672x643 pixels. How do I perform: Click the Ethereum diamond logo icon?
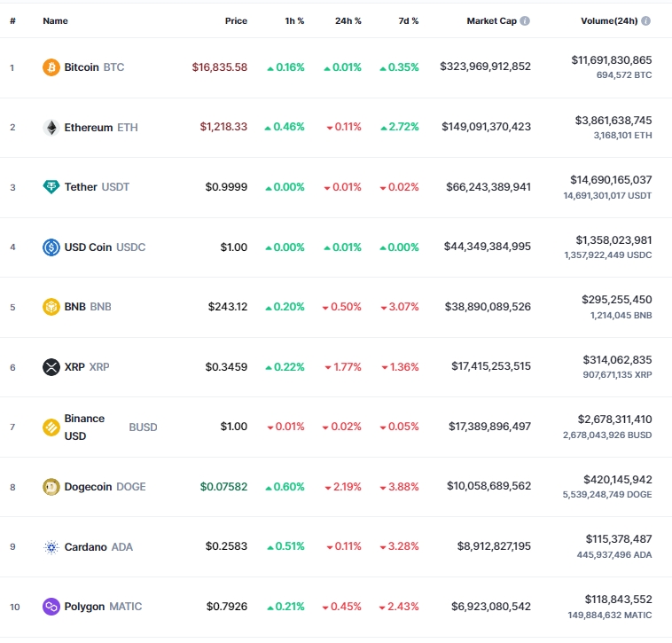click(x=51, y=128)
